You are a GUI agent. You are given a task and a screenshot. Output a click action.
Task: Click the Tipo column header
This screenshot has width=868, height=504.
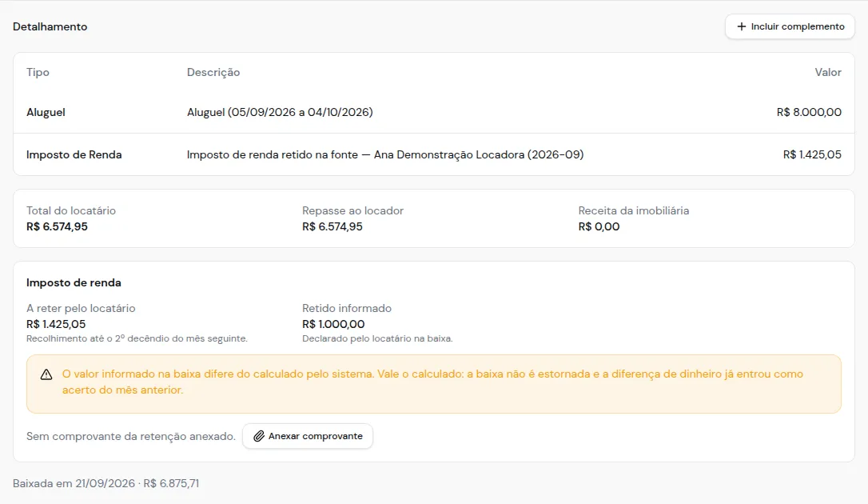[38, 72]
